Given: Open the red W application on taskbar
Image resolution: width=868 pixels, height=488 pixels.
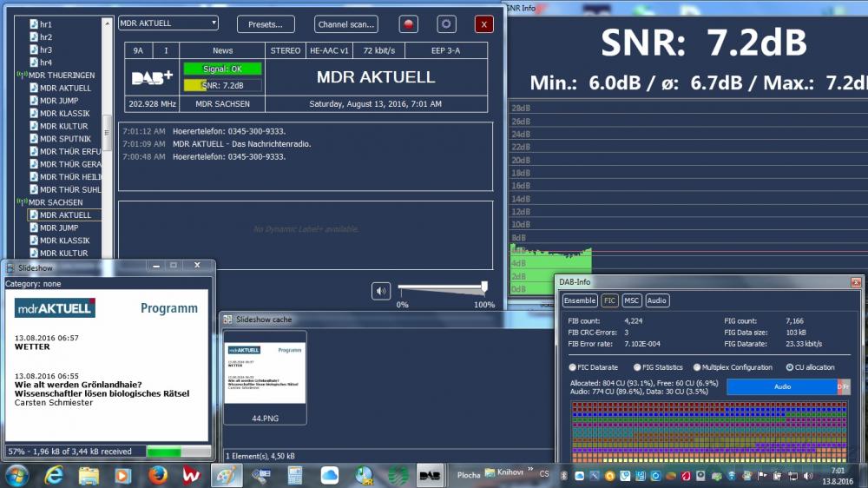Looking at the screenshot, I should pos(192,475).
